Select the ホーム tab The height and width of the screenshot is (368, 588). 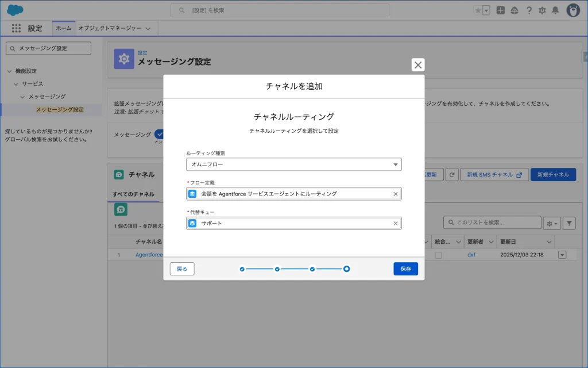click(64, 28)
